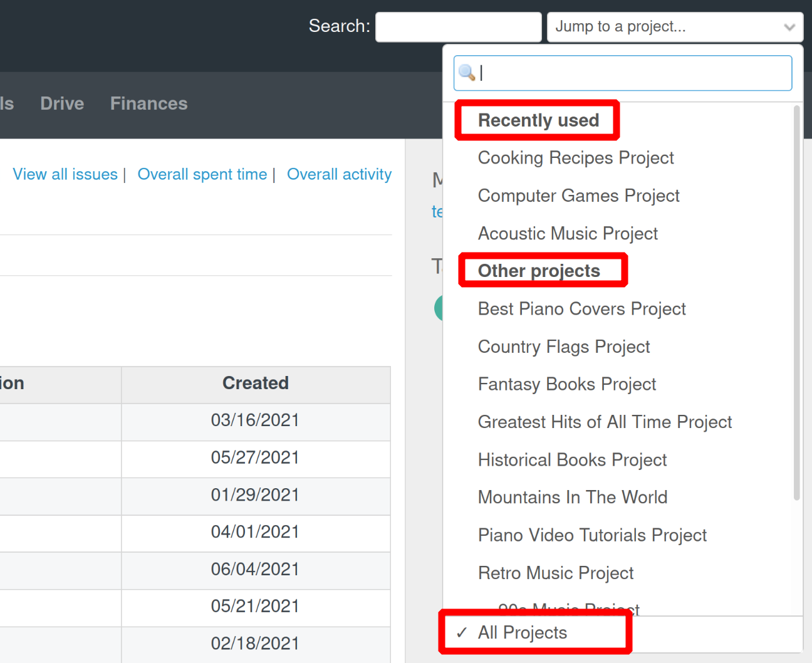This screenshot has width=812, height=663.
Task: Open Overall spent time report
Action: click(x=202, y=174)
